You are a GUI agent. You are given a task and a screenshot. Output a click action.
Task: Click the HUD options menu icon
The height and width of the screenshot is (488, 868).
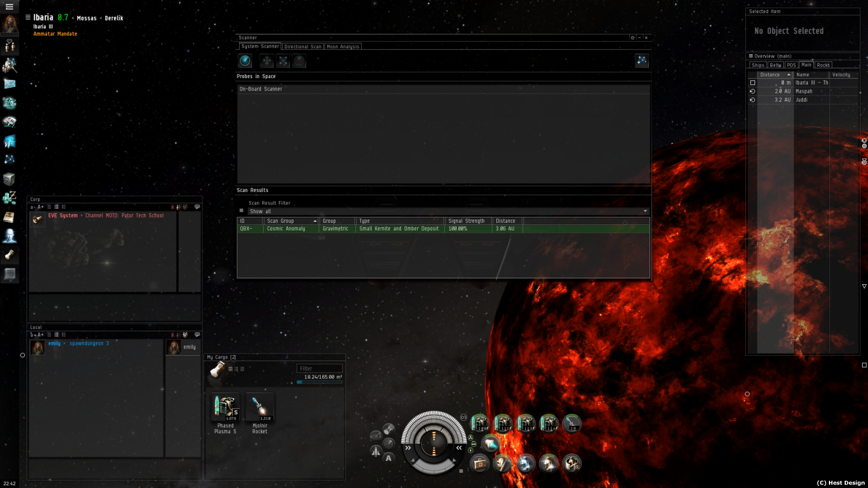coord(461,471)
